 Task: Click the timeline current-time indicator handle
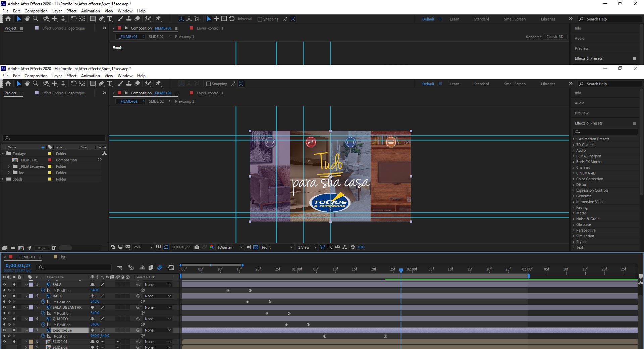(401, 270)
